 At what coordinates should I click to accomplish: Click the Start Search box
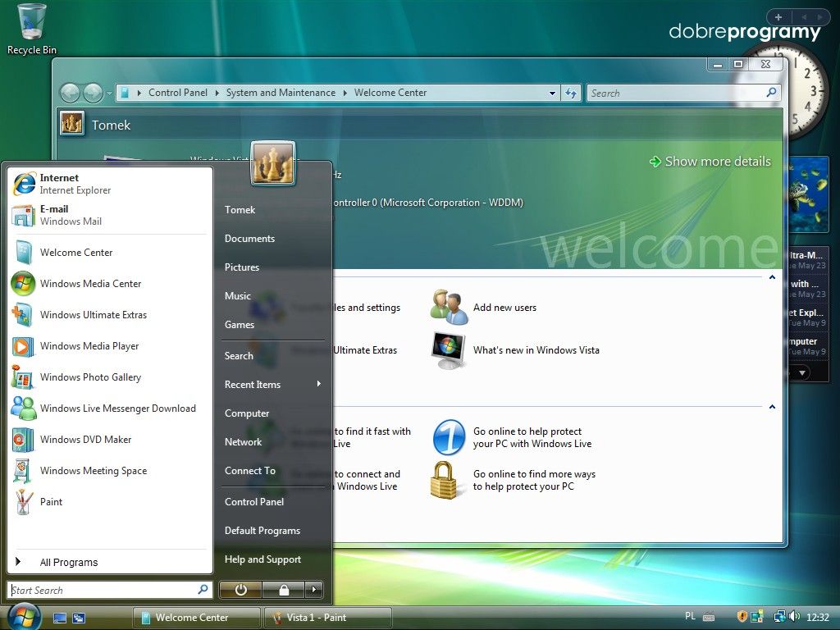tap(103, 590)
